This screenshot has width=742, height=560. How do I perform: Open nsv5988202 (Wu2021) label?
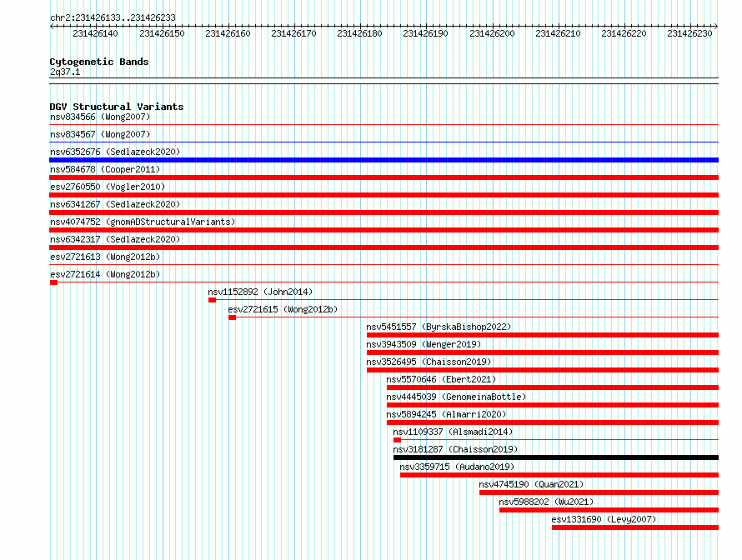pos(546,502)
